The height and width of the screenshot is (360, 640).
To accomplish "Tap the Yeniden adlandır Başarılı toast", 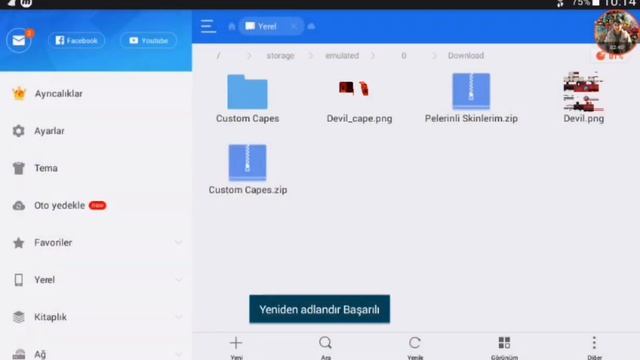I will pos(320,309).
